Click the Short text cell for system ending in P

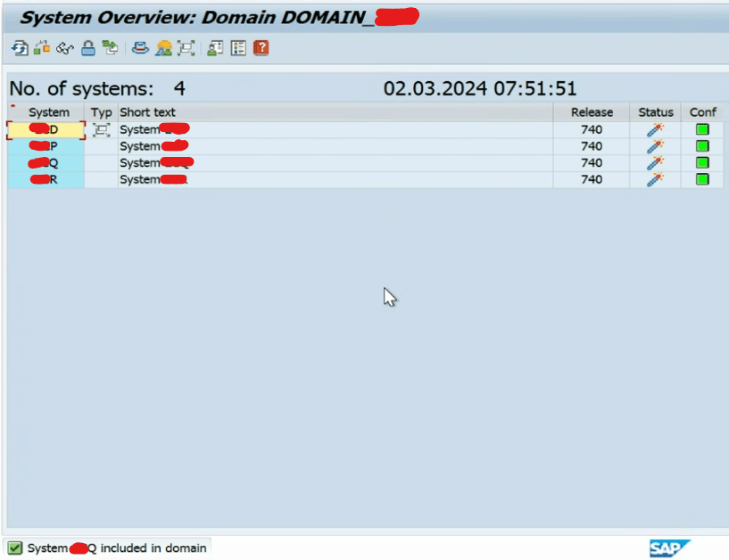tap(336, 146)
